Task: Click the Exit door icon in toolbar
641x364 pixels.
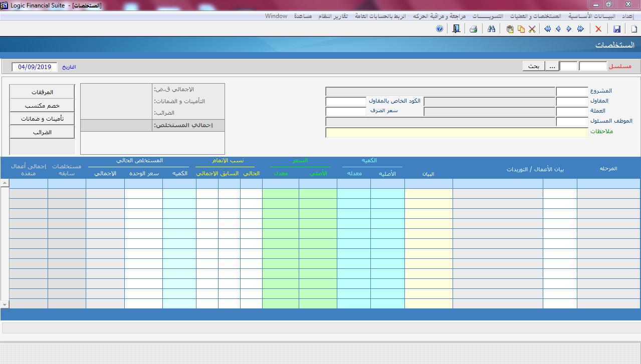Action: point(456,29)
